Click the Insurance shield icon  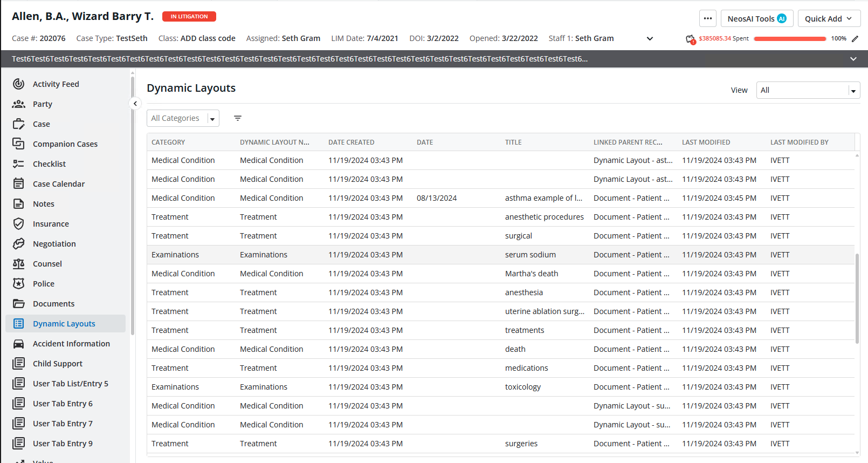19,223
